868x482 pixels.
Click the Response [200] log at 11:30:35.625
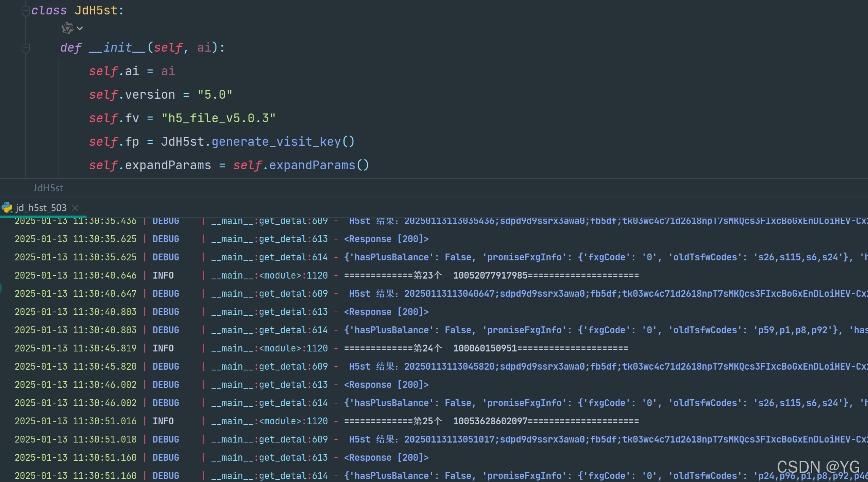point(386,239)
